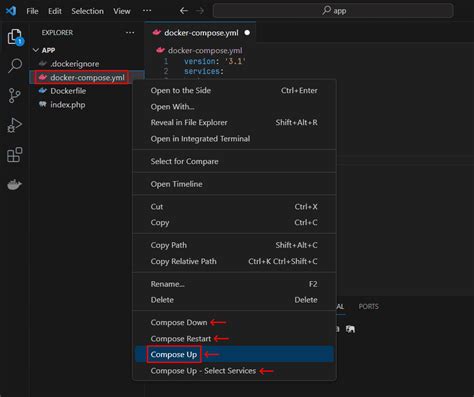Choose Reveal in File Explorer
This screenshot has width=474, height=397.
(x=234, y=122)
